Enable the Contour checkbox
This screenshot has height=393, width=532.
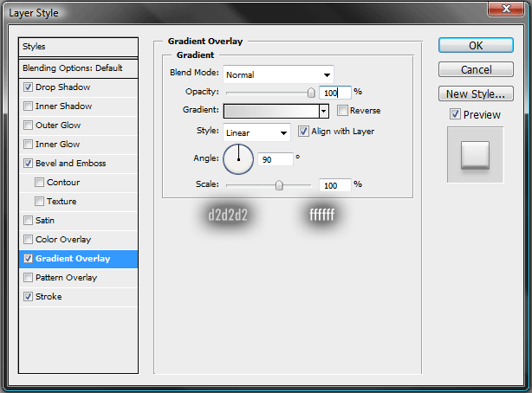click(x=39, y=182)
